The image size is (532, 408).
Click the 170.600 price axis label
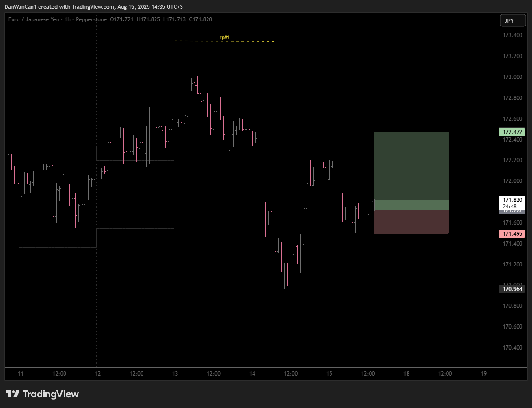(513, 327)
